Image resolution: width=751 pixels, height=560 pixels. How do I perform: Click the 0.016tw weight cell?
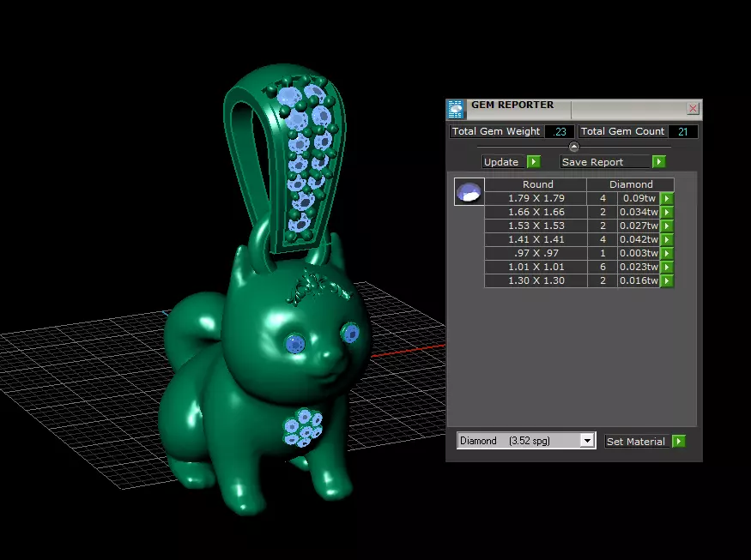pos(639,281)
